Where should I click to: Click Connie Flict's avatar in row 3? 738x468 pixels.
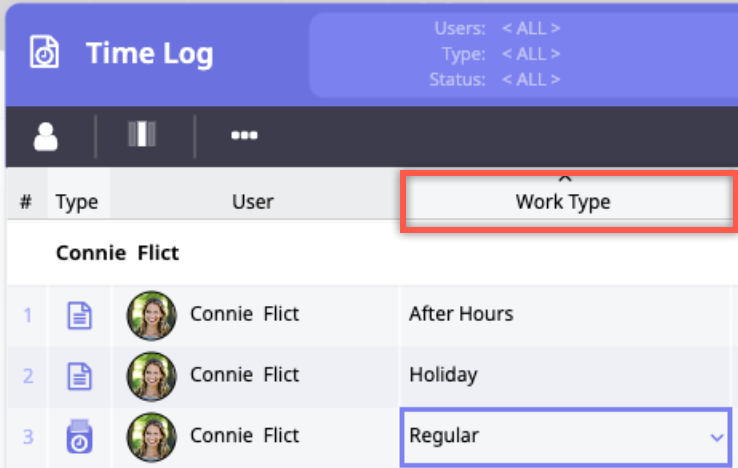151,436
